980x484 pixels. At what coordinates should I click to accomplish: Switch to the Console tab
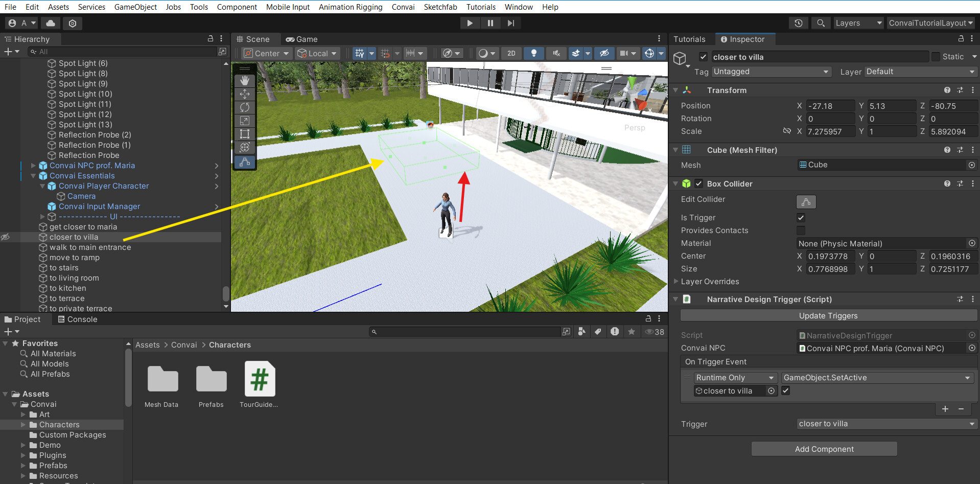pyautogui.click(x=78, y=319)
